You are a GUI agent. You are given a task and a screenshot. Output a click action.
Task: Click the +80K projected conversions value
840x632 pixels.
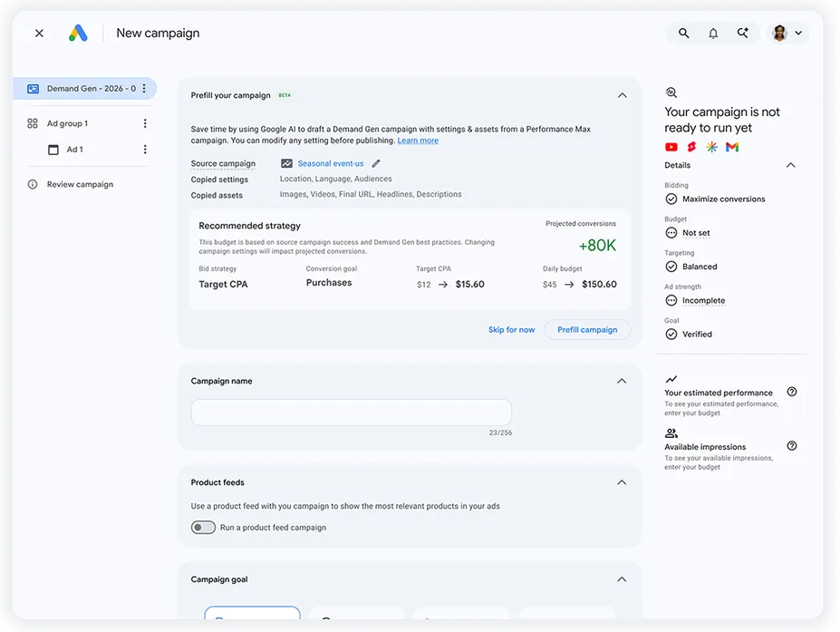point(597,246)
